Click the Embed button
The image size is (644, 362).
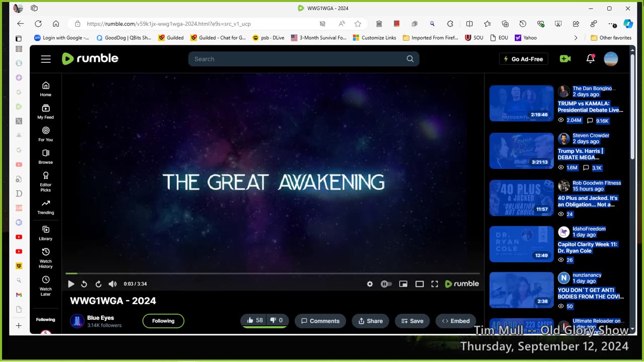point(456,321)
